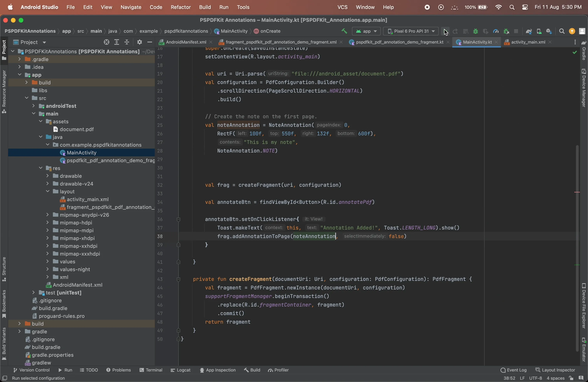Click the Collapse All icon in Project panel
The width and height of the screenshot is (588, 382).
pyautogui.click(x=127, y=42)
